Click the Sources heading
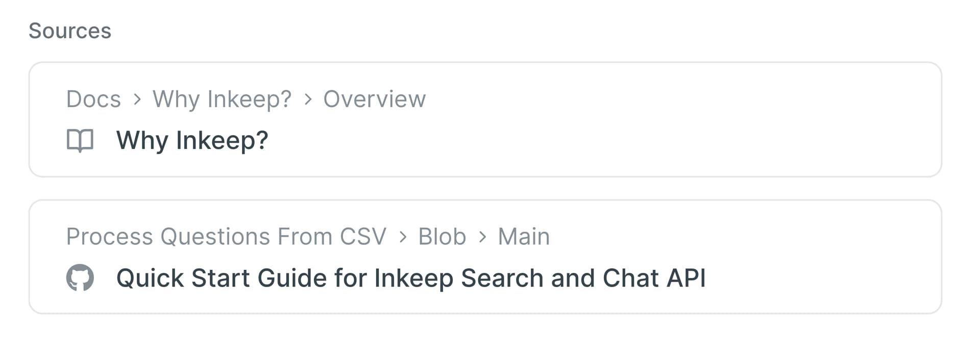980x354 pixels. tap(70, 31)
